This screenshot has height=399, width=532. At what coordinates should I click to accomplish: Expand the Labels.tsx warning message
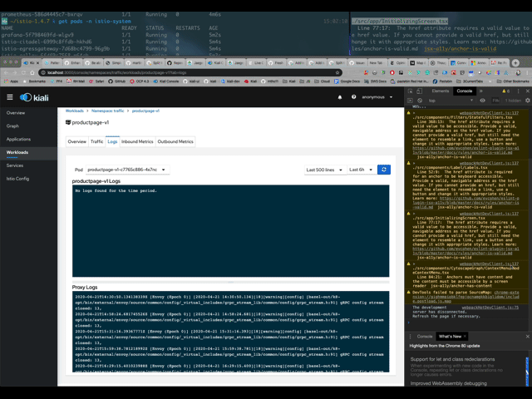click(414, 163)
